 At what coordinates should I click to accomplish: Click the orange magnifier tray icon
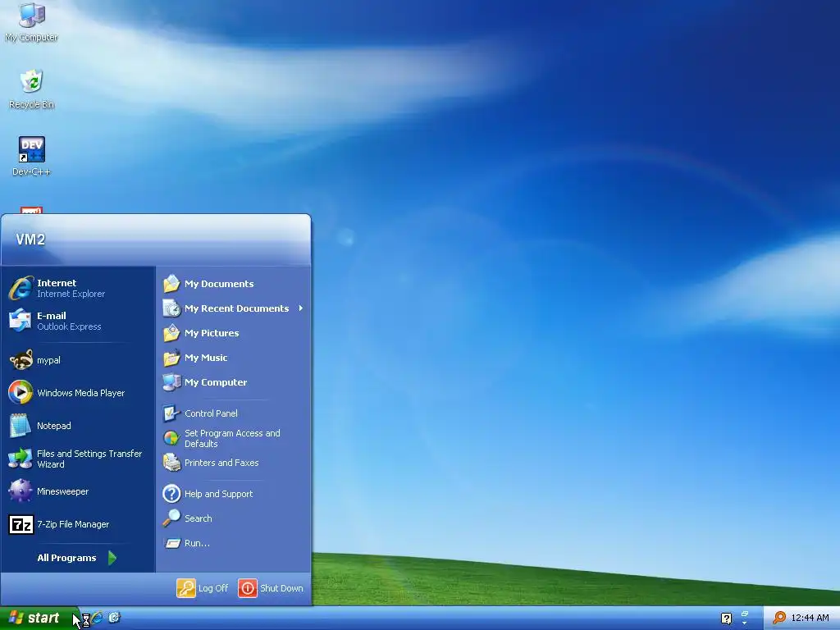779,618
